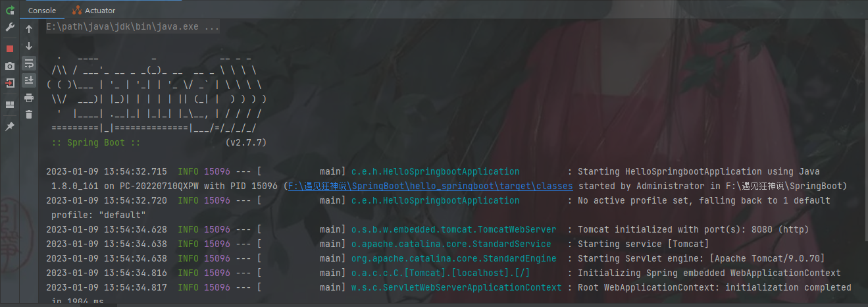
Task: Clear all console output with trash icon
Action: click(x=29, y=115)
